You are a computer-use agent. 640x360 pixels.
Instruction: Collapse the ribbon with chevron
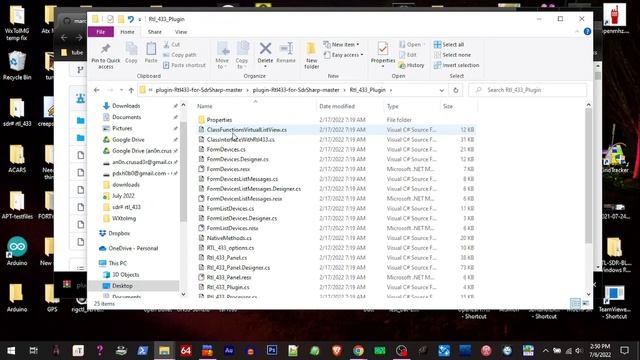(577, 31)
